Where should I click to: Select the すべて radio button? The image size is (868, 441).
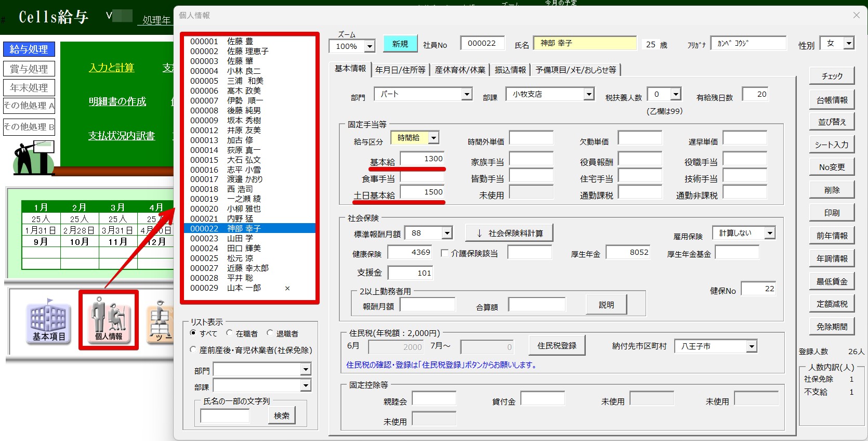coord(193,333)
